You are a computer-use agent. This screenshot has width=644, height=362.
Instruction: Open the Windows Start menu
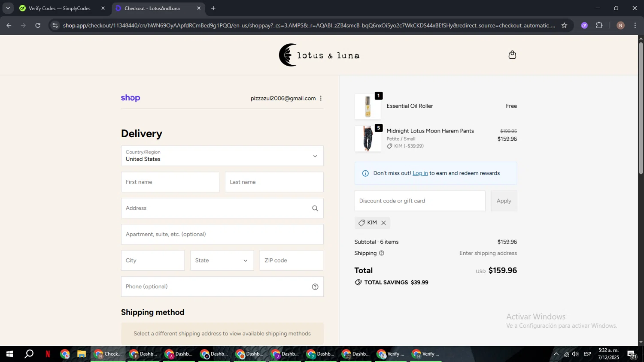pyautogui.click(x=9, y=354)
